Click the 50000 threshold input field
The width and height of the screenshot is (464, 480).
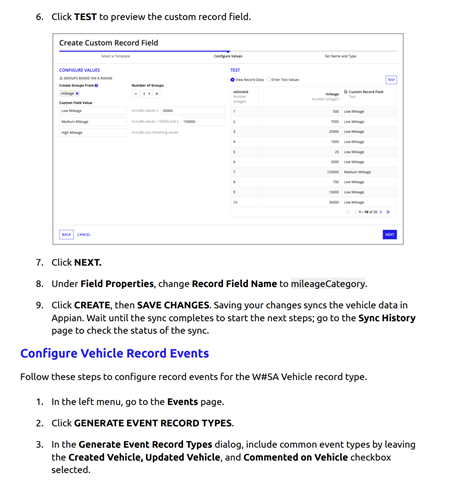pyautogui.click(x=193, y=111)
